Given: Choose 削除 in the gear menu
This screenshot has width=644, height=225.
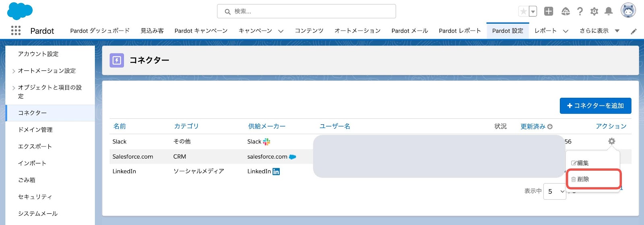Looking at the screenshot, I should click(x=580, y=179).
